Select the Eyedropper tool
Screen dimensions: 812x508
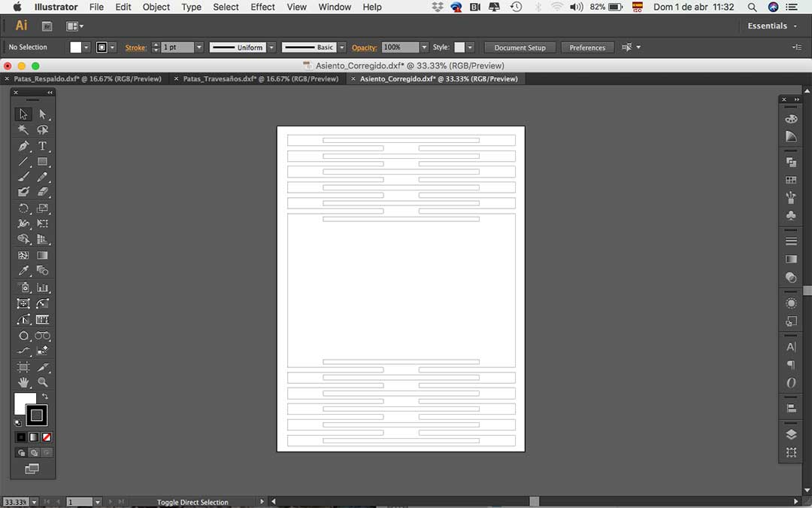pos(23,271)
